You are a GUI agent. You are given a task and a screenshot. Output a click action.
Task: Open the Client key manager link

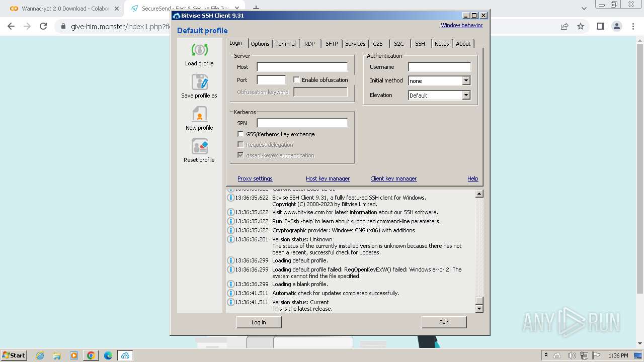(393, 178)
